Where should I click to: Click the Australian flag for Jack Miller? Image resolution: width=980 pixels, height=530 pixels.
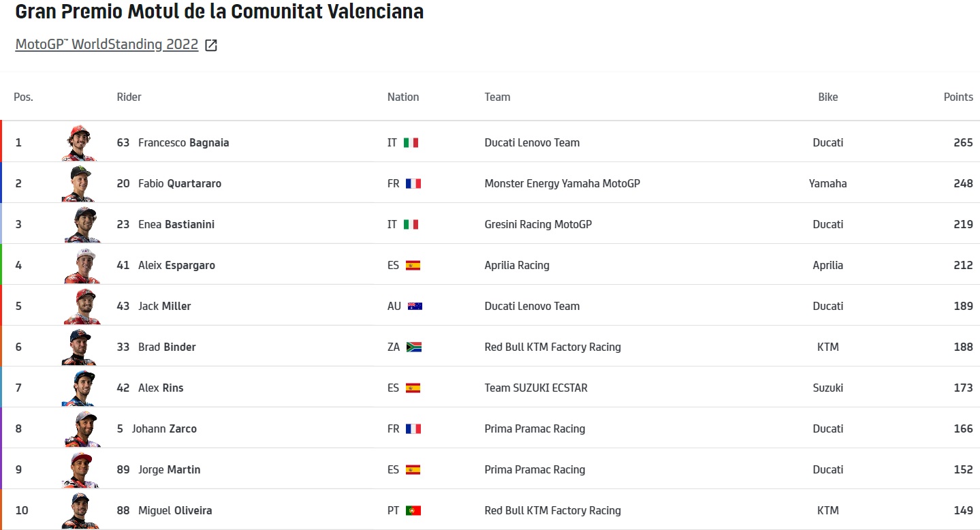415,307
